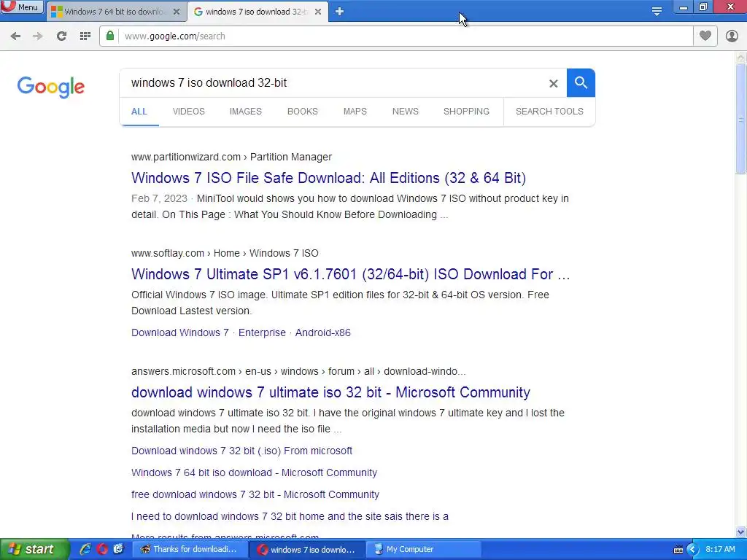The height and width of the screenshot is (560, 747).
Task: Open SEARCH TOOLS options
Action: coord(549,112)
